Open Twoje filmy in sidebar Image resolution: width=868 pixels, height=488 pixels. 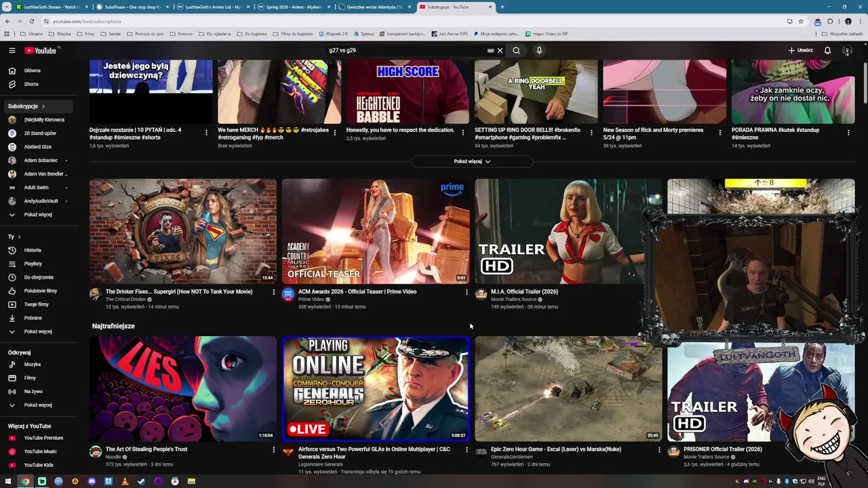tap(36, 304)
